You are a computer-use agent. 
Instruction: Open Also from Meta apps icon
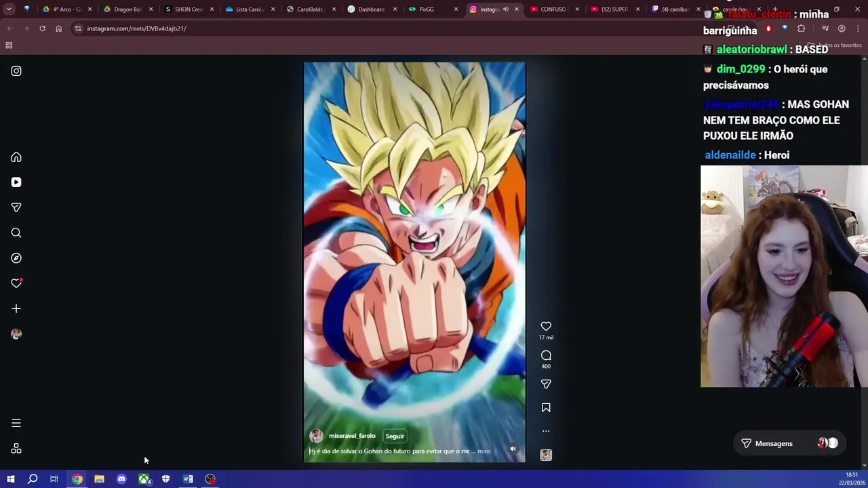(x=16, y=449)
